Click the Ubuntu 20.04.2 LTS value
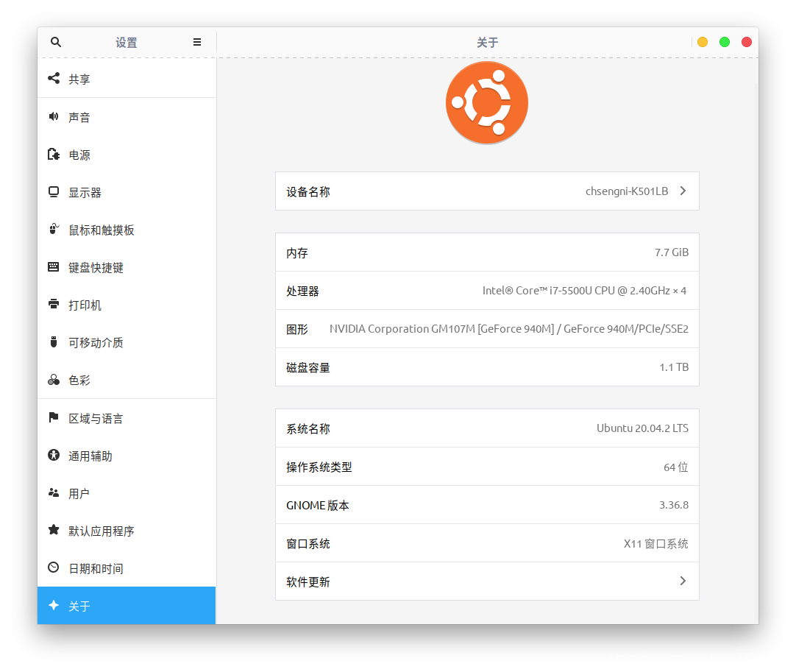The width and height of the screenshot is (796, 672). point(642,428)
